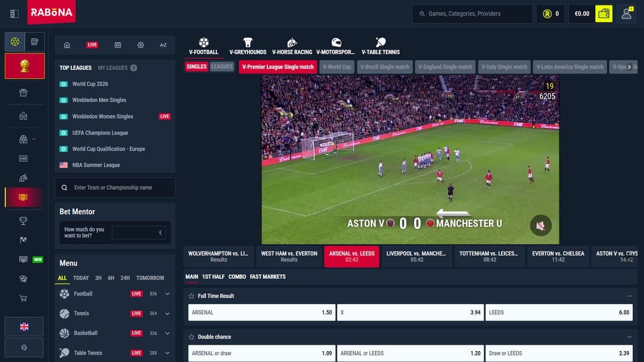The height and width of the screenshot is (362, 644).
Task: Select V-Brazil Single match league
Action: 385,67
